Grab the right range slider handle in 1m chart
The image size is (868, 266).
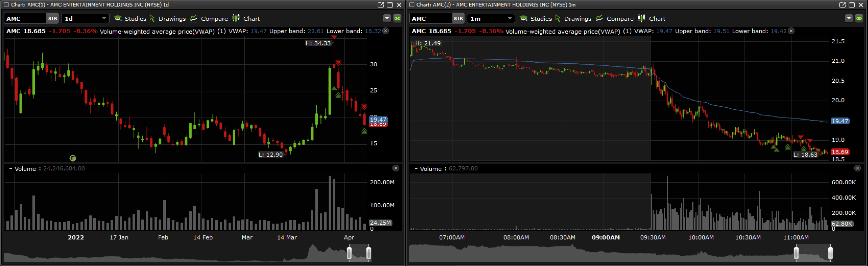click(x=830, y=253)
